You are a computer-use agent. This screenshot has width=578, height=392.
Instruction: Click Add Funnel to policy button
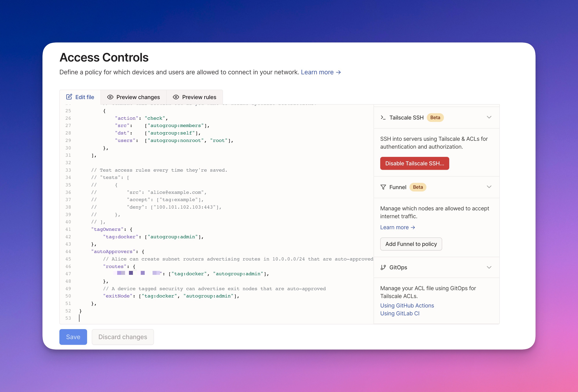411,244
